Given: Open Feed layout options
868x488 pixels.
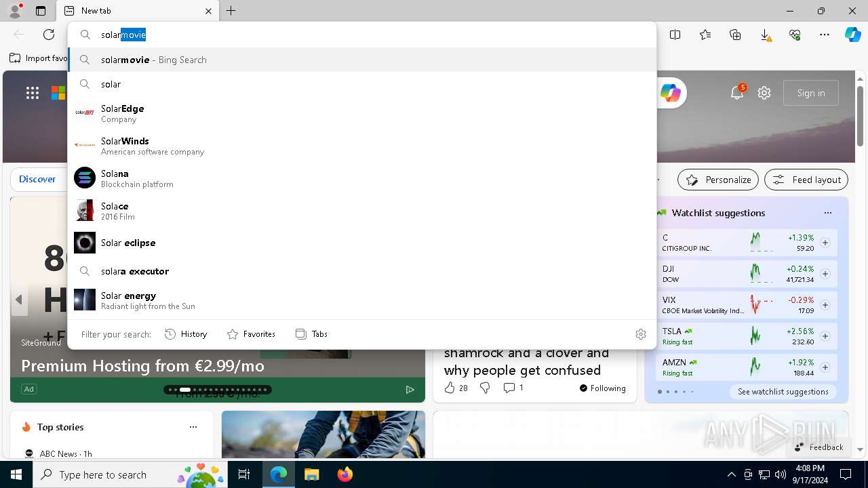Looking at the screenshot, I should (x=806, y=180).
